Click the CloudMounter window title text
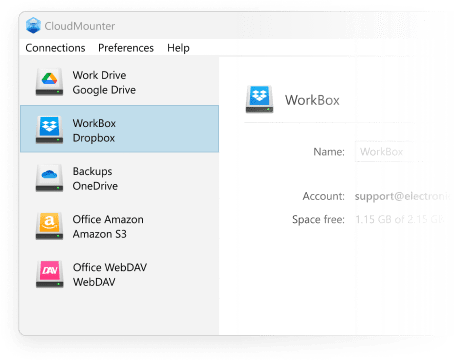 click(80, 26)
